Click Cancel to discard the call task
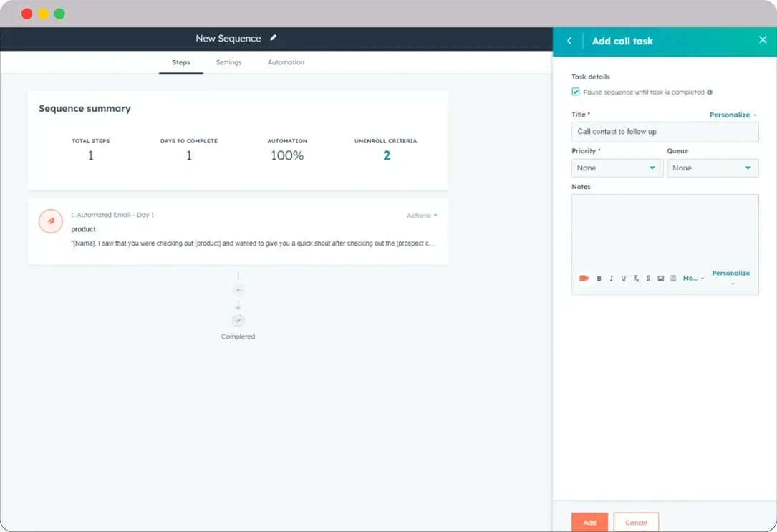This screenshot has height=532, width=777. (636, 522)
